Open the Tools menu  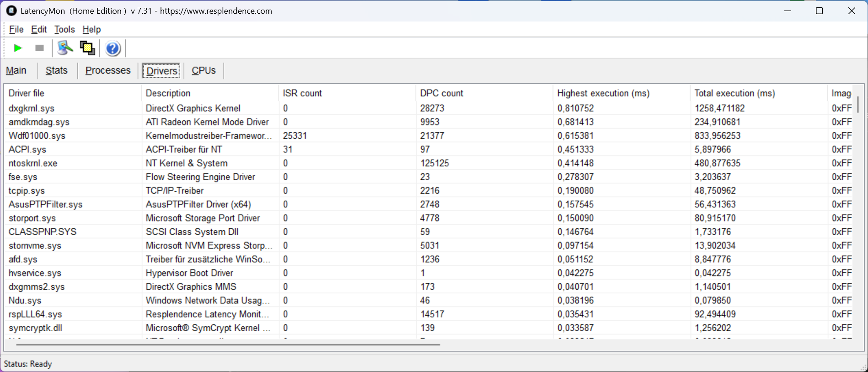[64, 29]
